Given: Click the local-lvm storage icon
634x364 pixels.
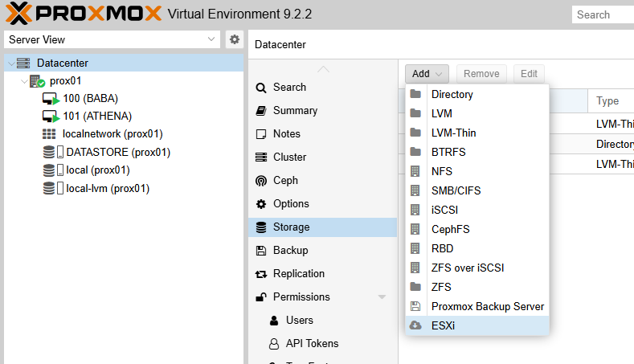Looking at the screenshot, I should tap(49, 188).
